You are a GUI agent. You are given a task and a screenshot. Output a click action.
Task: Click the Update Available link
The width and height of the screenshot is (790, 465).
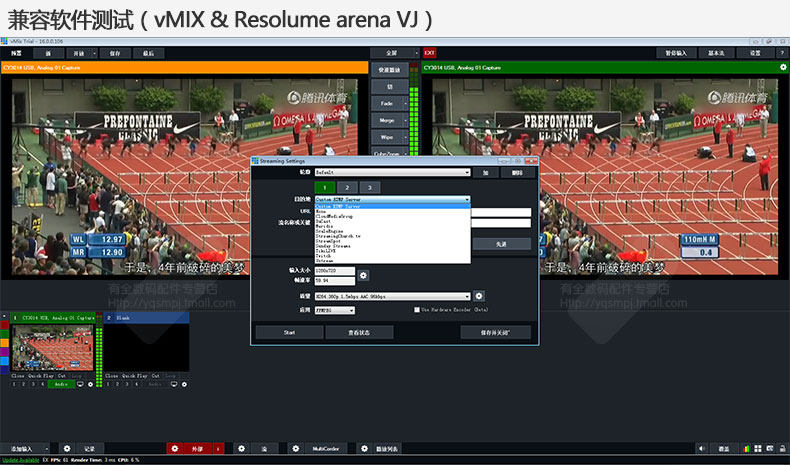point(20,460)
